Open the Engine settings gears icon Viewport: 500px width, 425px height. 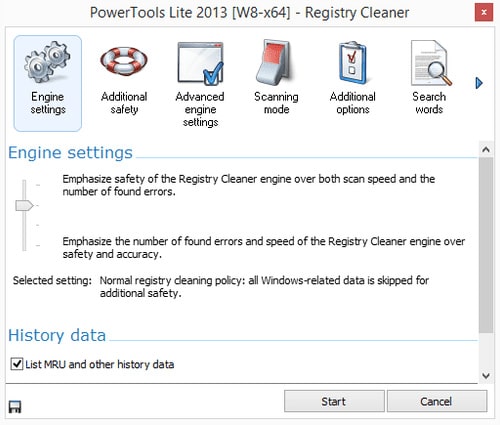point(47,62)
